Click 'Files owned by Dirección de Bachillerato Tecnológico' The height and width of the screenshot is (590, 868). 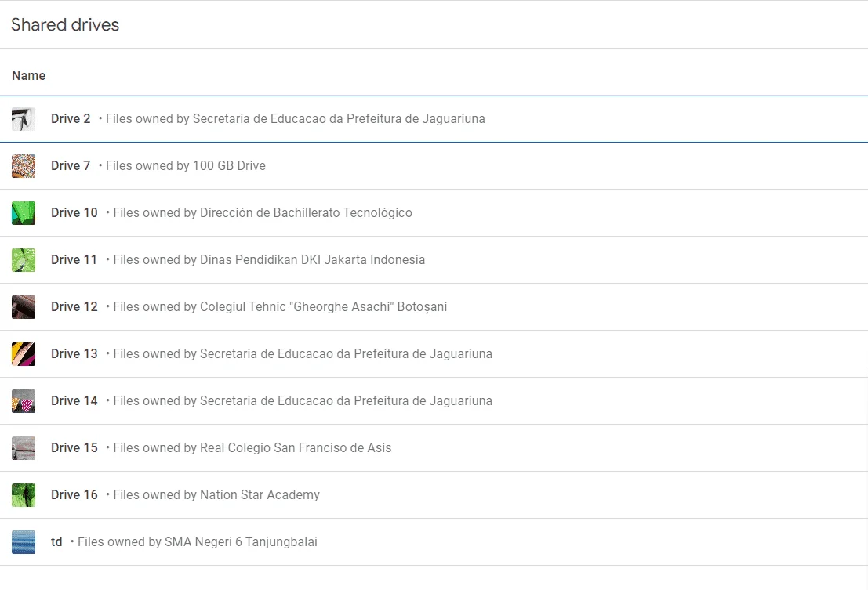pyautogui.click(x=263, y=213)
